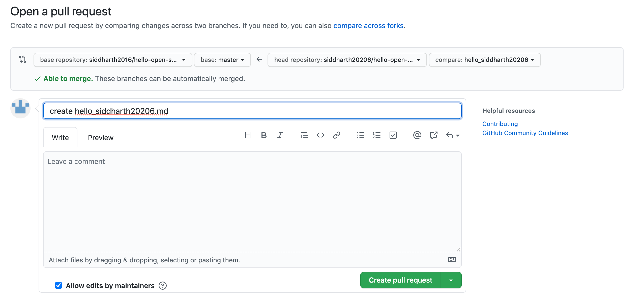The image size is (644, 300).
Task: Apply Italic formatting icon
Action: click(x=280, y=135)
